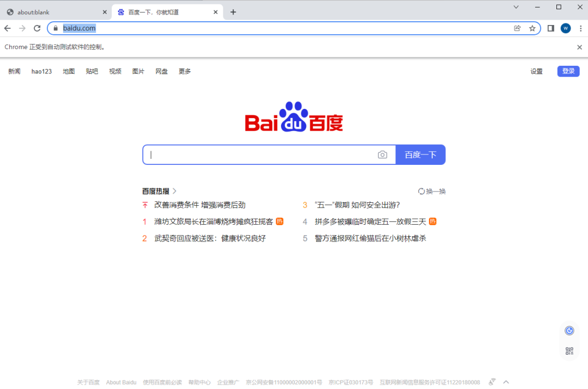The width and height of the screenshot is (588, 389).
Task: Open hot search 武契奇回应被送医
Action: pos(210,238)
